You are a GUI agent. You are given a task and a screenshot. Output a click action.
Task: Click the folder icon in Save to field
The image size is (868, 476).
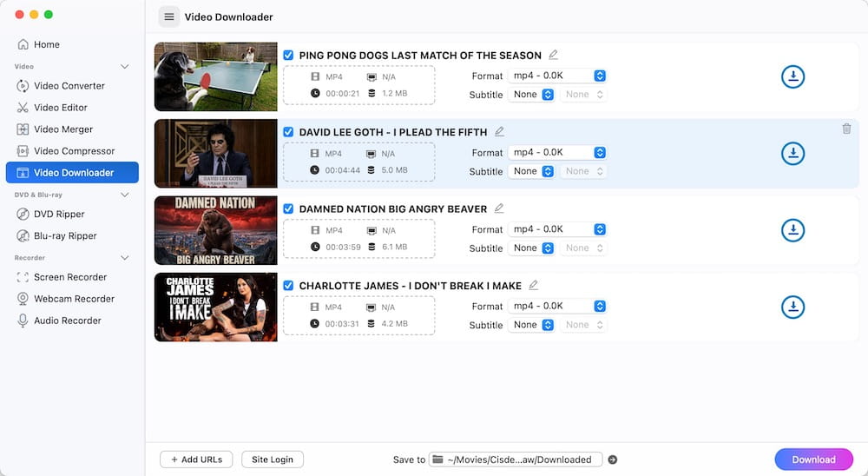pyautogui.click(x=437, y=459)
